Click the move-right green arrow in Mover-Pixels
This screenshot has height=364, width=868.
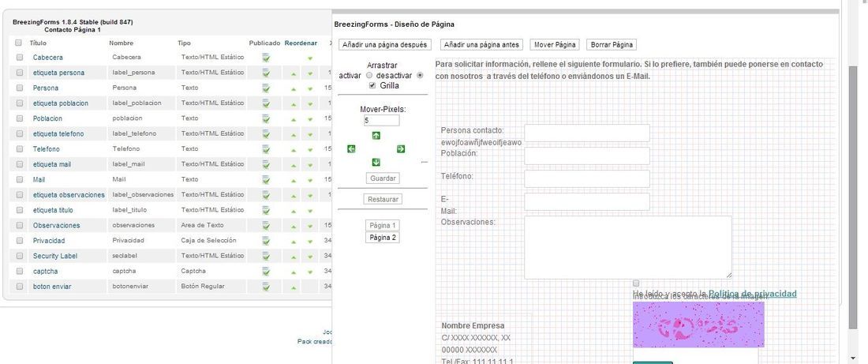(401, 148)
